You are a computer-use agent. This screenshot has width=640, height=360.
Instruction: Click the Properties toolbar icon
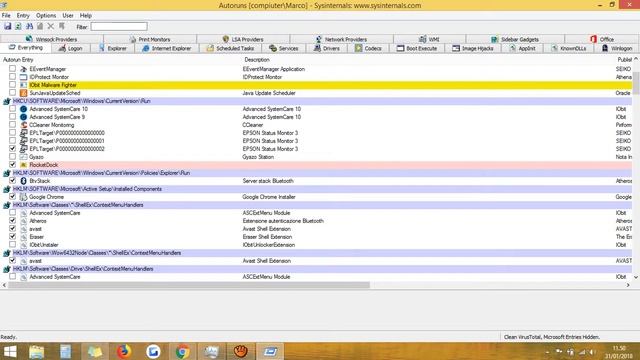click(x=40, y=27)
